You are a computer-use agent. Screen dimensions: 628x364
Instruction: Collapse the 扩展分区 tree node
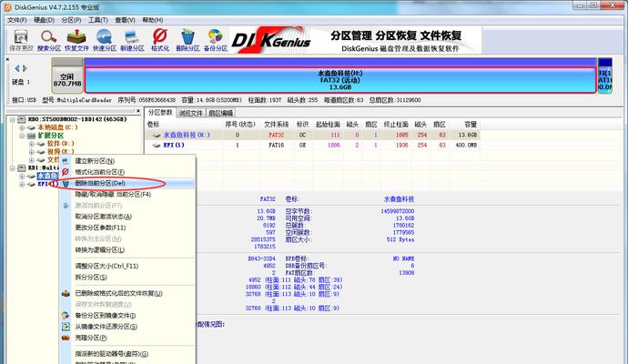(x=22, y=136)
